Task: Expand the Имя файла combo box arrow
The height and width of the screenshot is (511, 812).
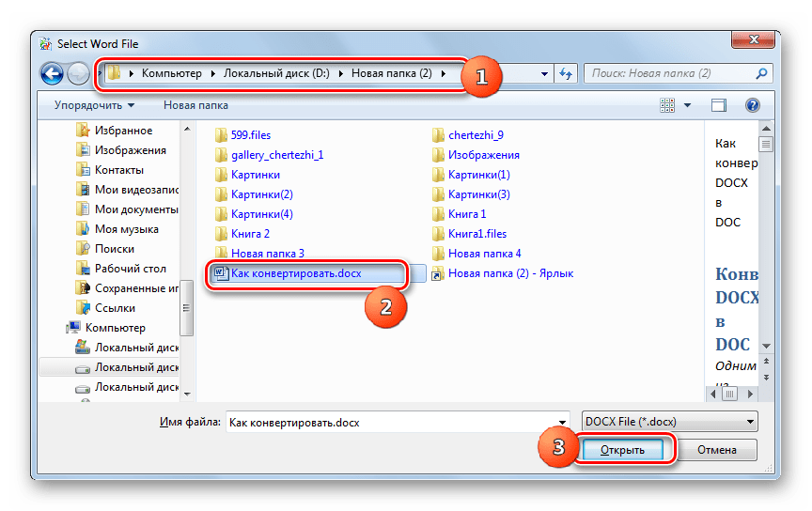Action: click(x=562, y=423)
